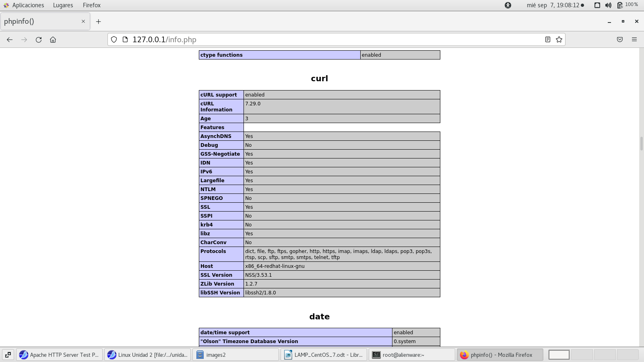
Task: Open the volume control in system tray
Action: 608,5
